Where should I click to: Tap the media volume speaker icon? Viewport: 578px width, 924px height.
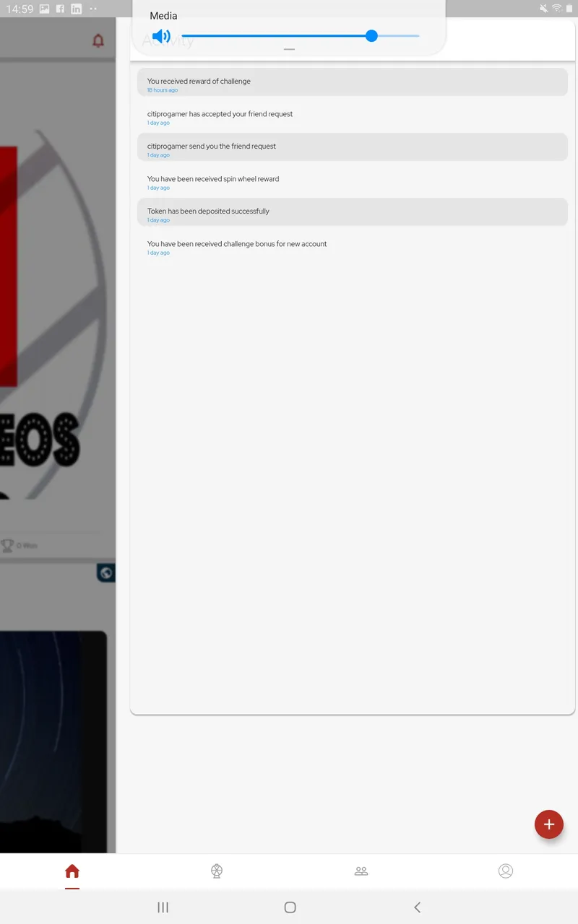pos(161,36)
